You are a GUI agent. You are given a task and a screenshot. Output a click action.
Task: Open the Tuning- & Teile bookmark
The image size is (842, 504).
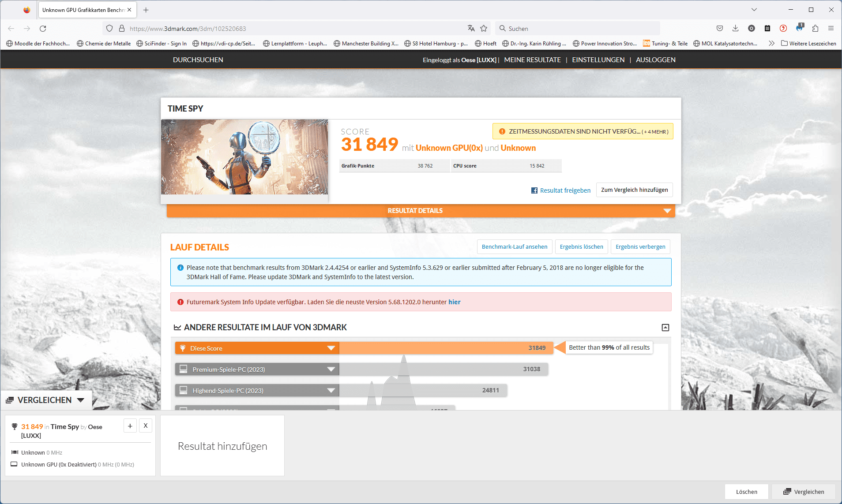(665, 43)
